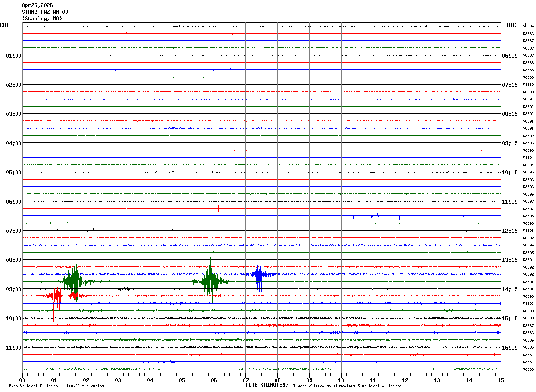The height and width of the screenshot is (392, 536).
Task: Click the TIME (MINUTES) axis title
Action: (x=267, y=385)
